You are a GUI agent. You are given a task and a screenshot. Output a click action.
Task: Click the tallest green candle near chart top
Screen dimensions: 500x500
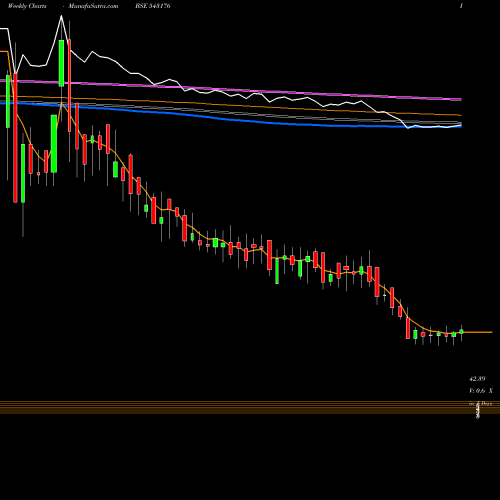(x=61, y=63)
